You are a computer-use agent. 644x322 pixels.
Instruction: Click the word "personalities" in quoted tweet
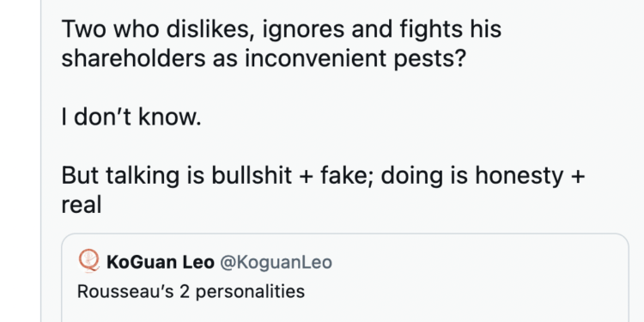point(249,292)
